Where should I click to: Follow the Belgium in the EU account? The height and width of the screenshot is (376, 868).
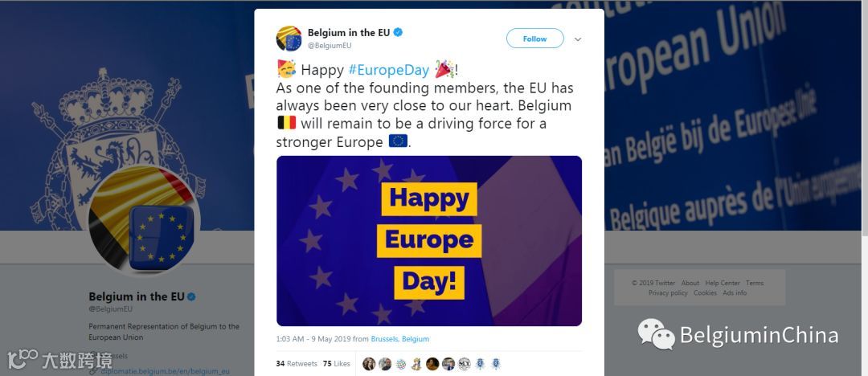coord(534,39)
